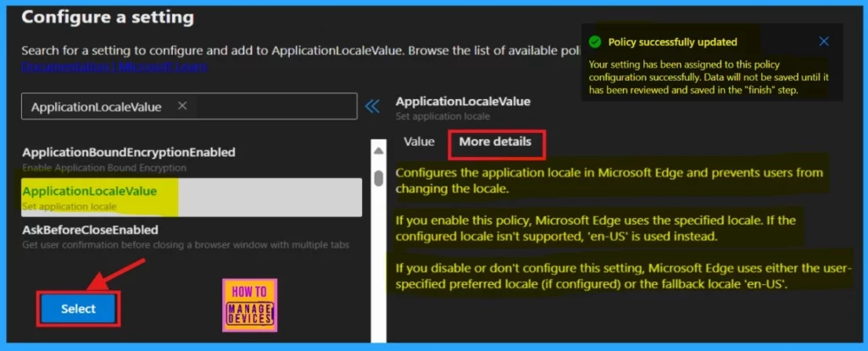Viewport: 868px width, 351px height.
Task: Clear the ApplicationLocaleValue search text
Action: tap(182, 106)
